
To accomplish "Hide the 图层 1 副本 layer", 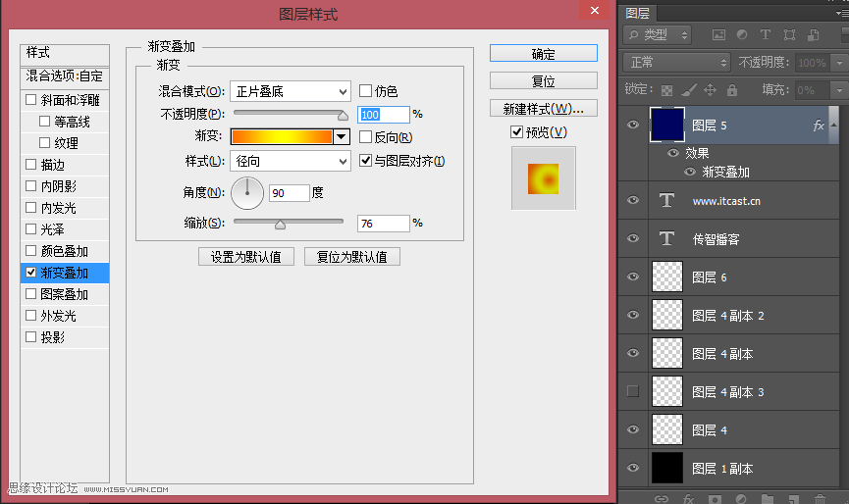I will [633, 468].
